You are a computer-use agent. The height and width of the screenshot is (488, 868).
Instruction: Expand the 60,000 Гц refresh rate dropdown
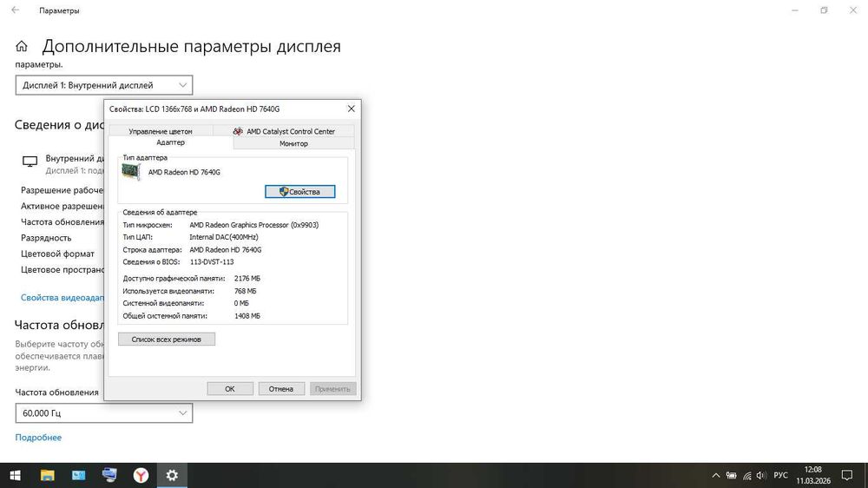104,413
